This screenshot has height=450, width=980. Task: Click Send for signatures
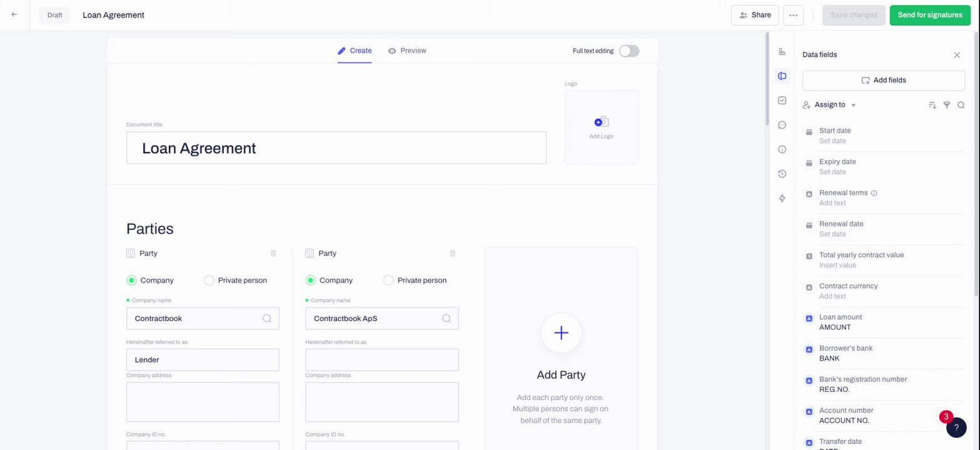pyautogui.click(x=930, y=15)
